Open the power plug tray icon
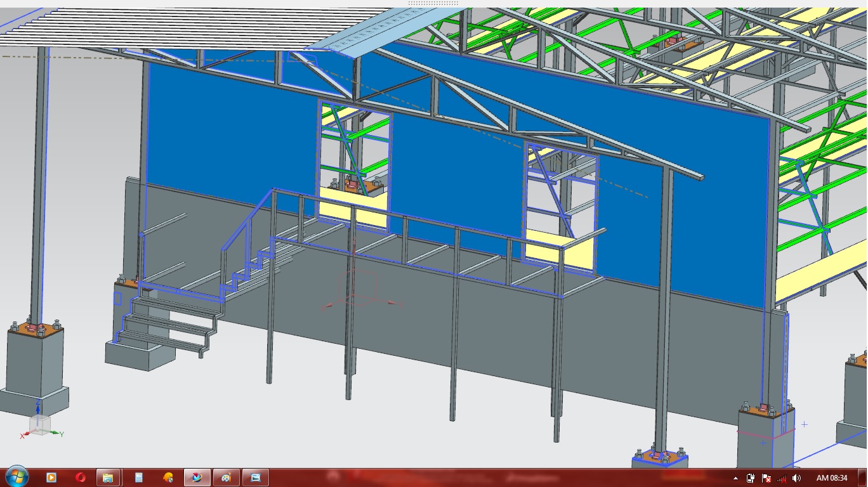This screenshot has height=487, width=868. point(751,478)
